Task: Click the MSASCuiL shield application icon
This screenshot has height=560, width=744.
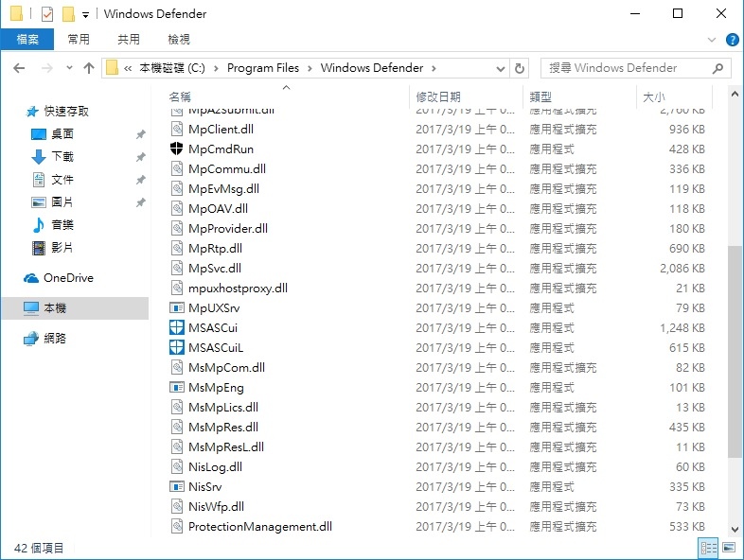Action: pos(176,347)
